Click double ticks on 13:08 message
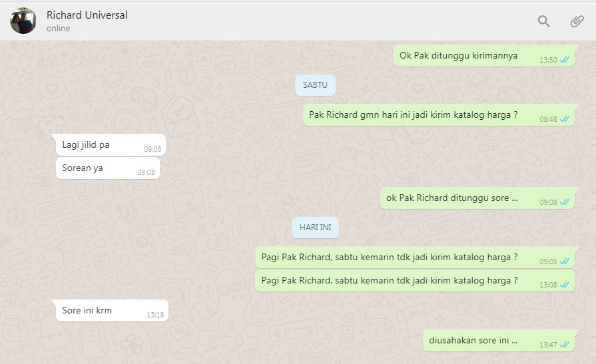596x364 pixels. pyautogui.click(x=565, y=285)
